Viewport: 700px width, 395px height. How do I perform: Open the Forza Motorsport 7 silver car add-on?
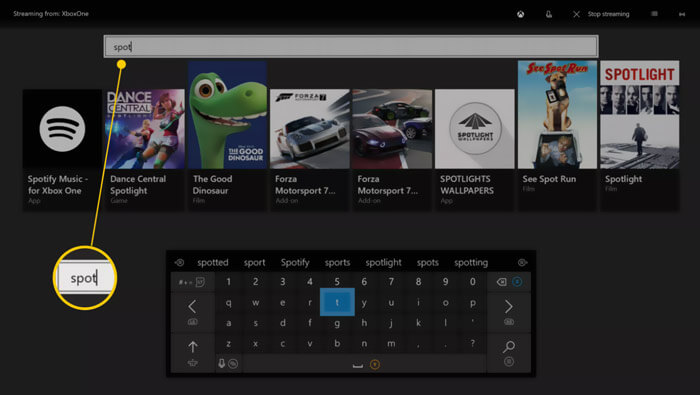pyautogui.click(x=310, y=150)
